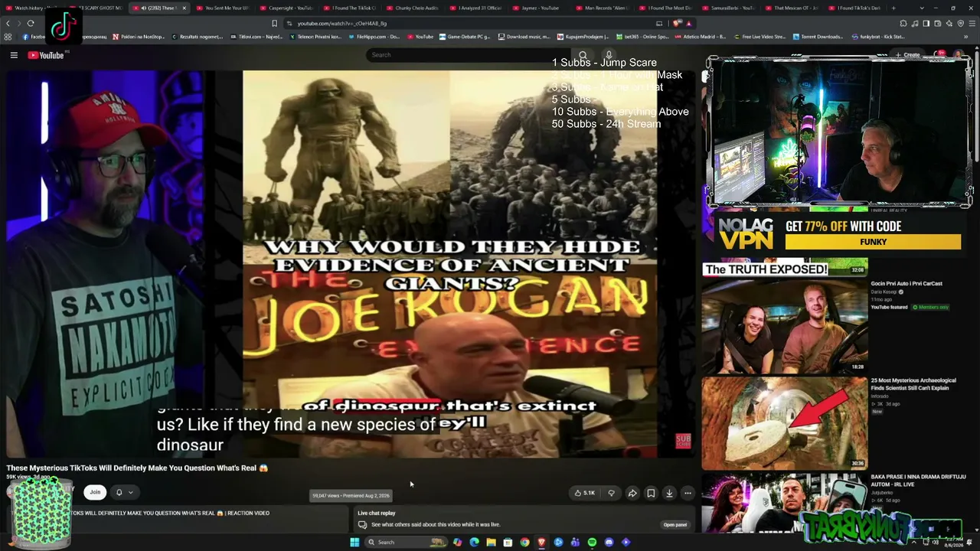Open Discord from the taskbar
This screenshot has height=551, width=980.
click(x=609, y=543)
